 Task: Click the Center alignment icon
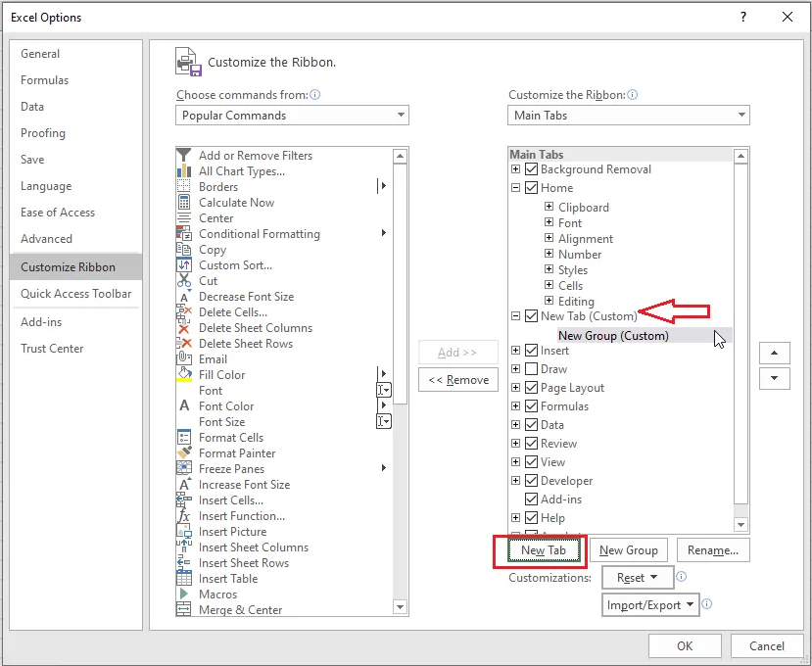184,218
